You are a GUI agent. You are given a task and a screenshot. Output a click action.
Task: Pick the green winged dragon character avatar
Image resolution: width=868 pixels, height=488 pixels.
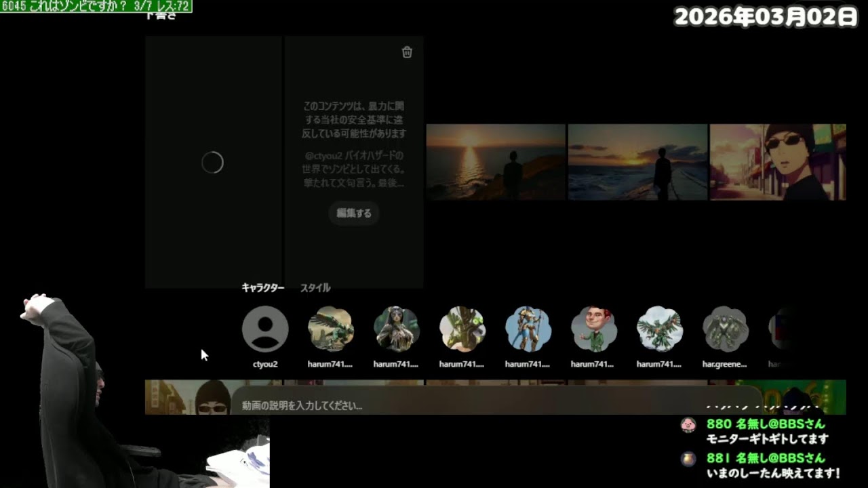[331, 329]
